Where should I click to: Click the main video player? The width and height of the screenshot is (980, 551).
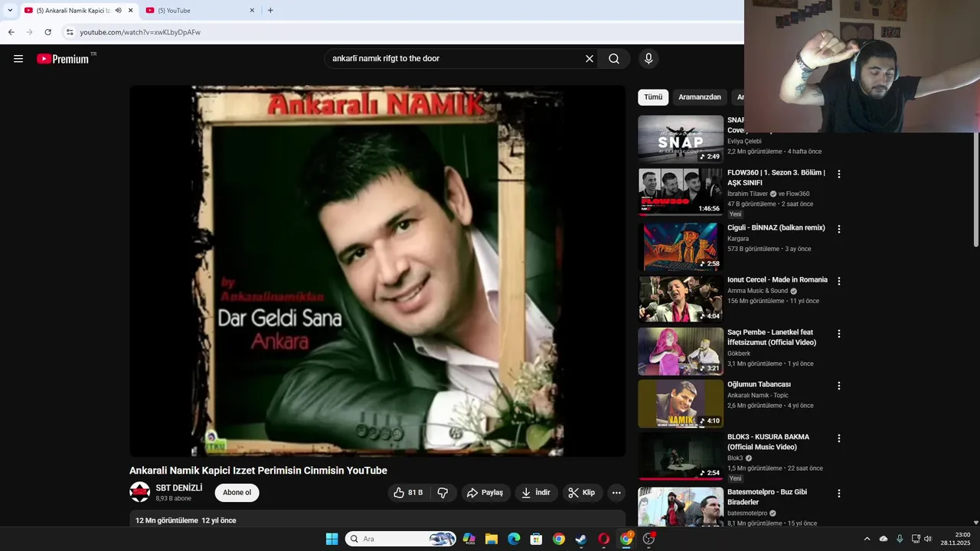[377, 271]
